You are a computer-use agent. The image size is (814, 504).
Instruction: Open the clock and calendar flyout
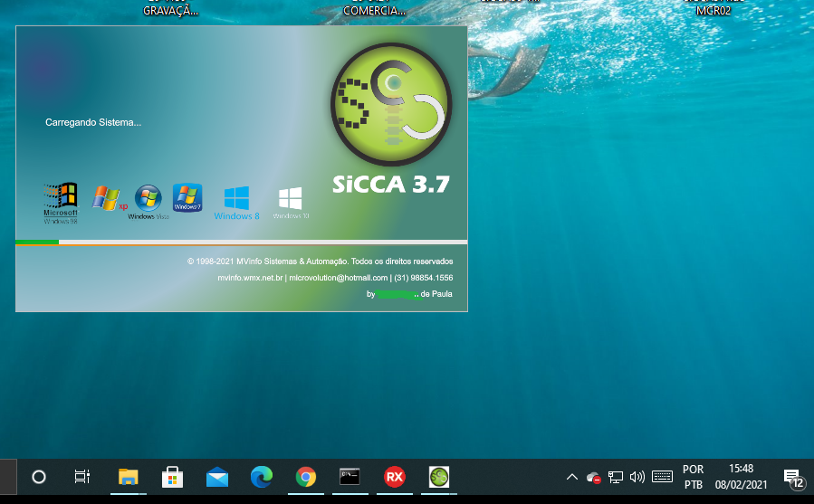[741, 477]
